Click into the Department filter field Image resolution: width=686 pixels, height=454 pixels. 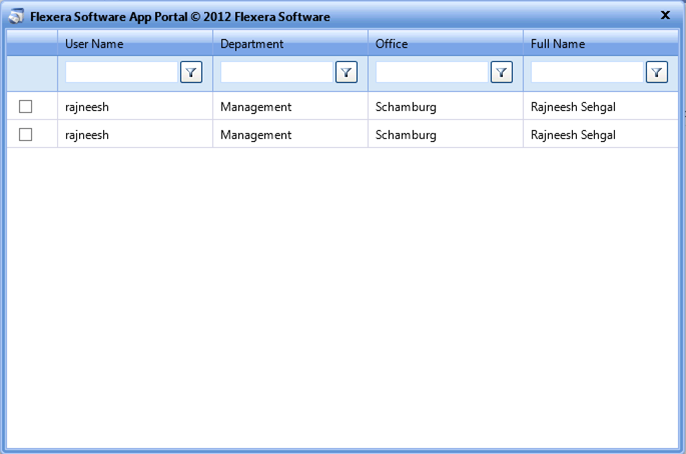coord(276,72)
